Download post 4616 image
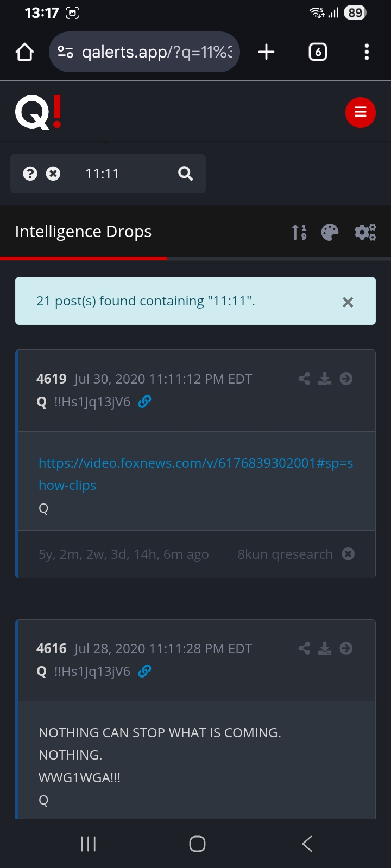The height and width of the screenshot is (868, 391). coord(325,648)
